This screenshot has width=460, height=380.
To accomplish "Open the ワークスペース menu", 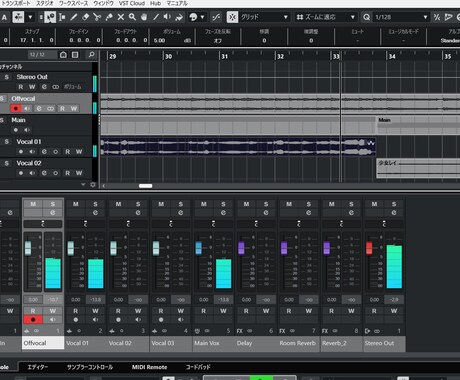I will pos(74,3).
